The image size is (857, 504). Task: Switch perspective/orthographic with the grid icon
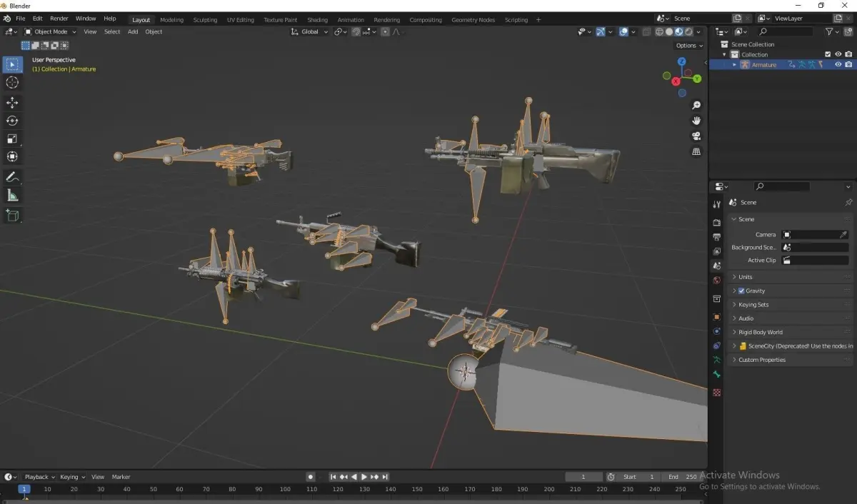tap(696, 151)
